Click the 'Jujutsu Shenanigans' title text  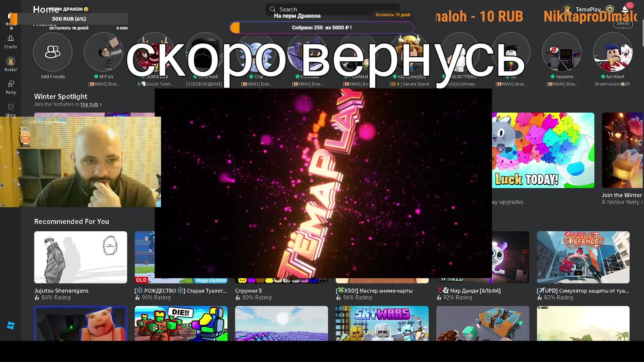click(x=61, y=291)
